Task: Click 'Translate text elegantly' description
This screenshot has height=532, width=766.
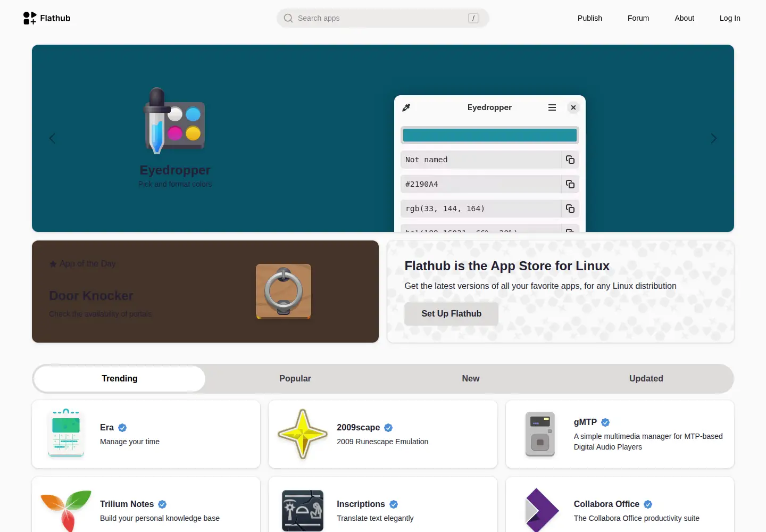Action: pyautogui.click(x=375, y=518)
